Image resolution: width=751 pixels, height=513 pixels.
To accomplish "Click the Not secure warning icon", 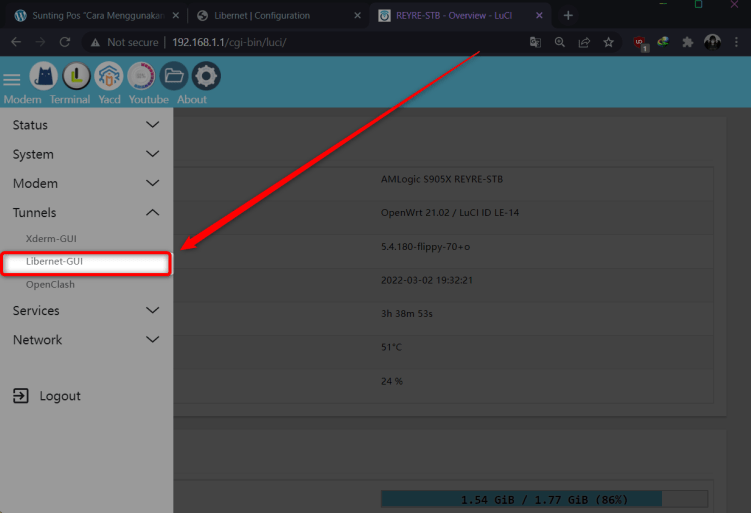I will [95, 43].
